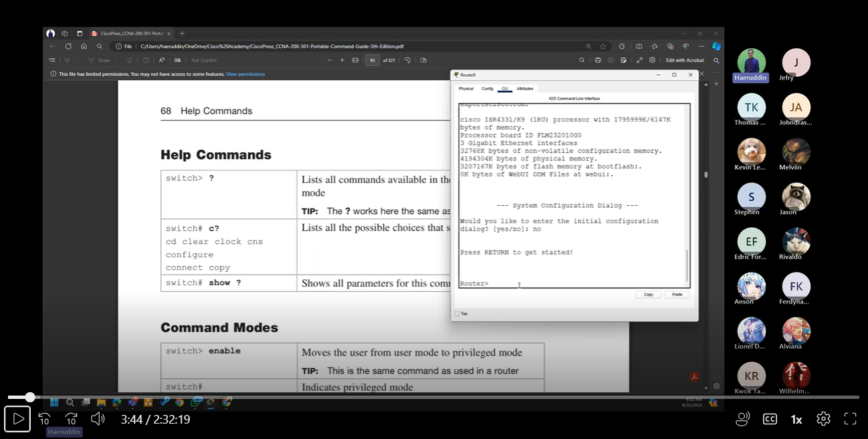Open video player settings gear
The height and width of the screenshot is (439, 868).
coord(823,419)
